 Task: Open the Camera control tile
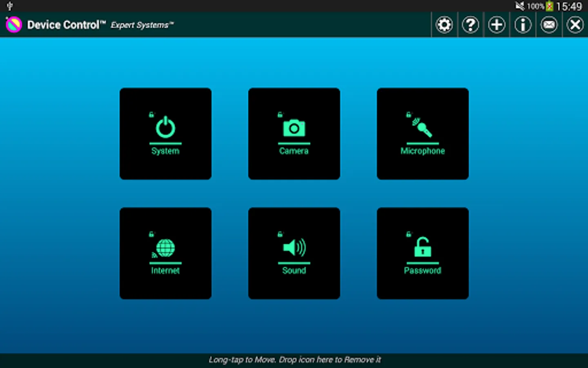pyautogui.click(x=294, y=134)
